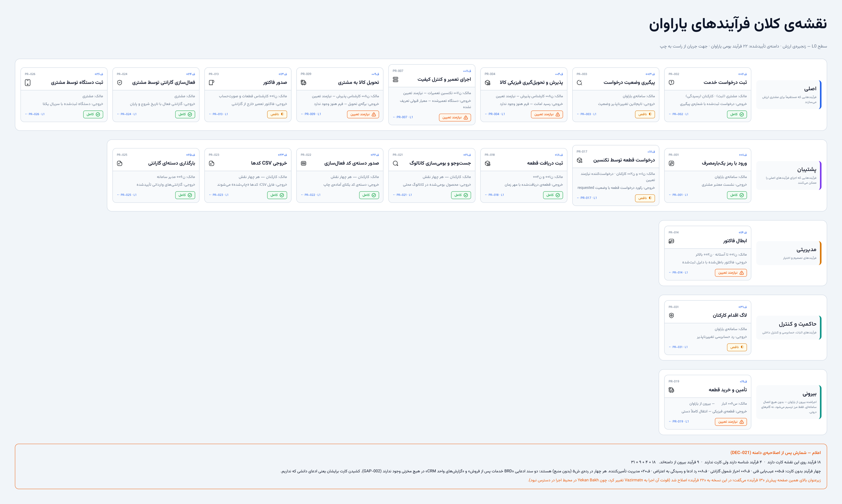Click shield icon on PR-031 card
This screenshot has width=842, height=504.
point(671,315)
